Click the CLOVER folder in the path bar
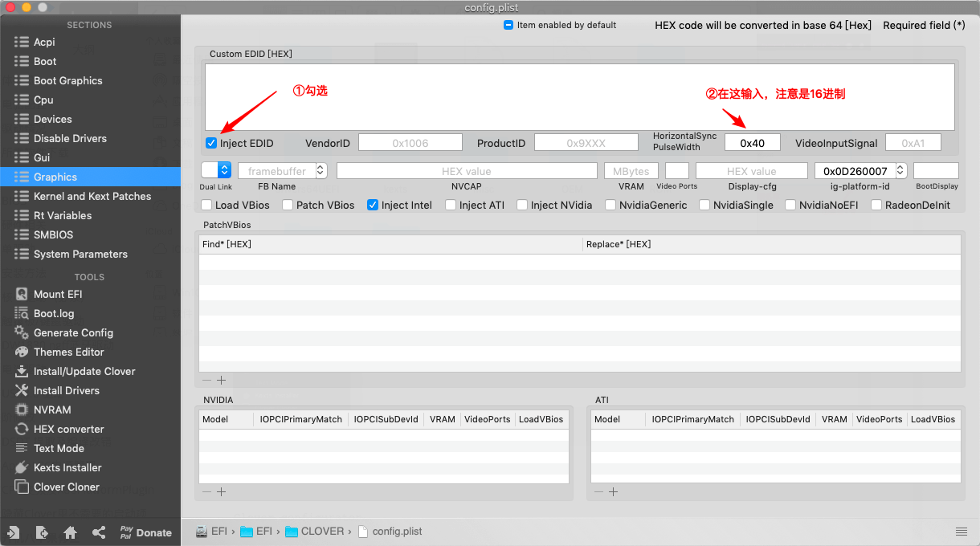 click(321, 532)
